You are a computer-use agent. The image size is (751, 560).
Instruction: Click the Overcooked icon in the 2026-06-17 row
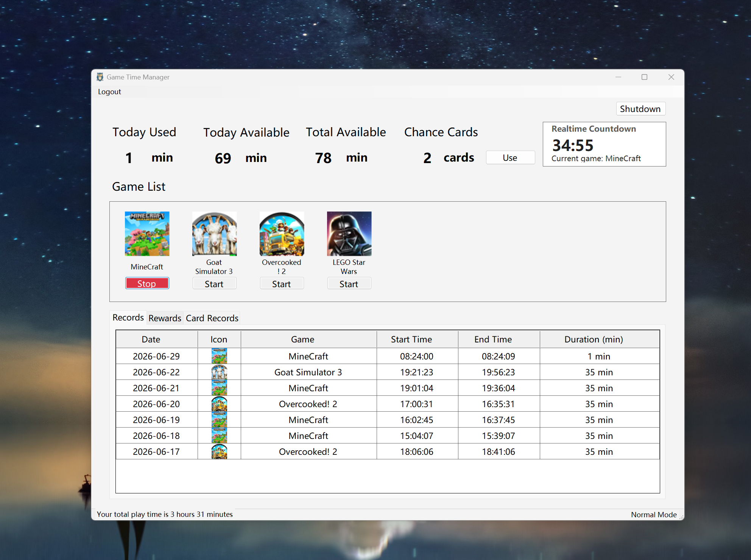pos(219,451)
